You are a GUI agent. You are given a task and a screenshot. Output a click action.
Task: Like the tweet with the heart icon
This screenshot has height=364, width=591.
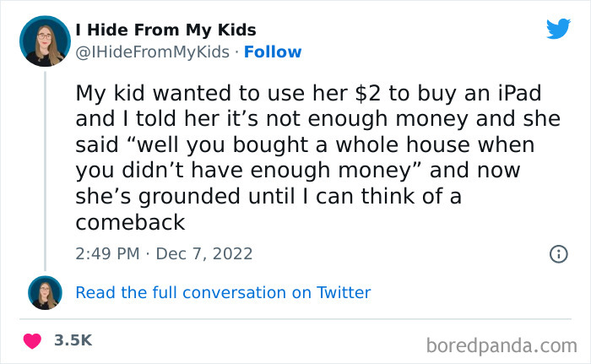point(33,340)
